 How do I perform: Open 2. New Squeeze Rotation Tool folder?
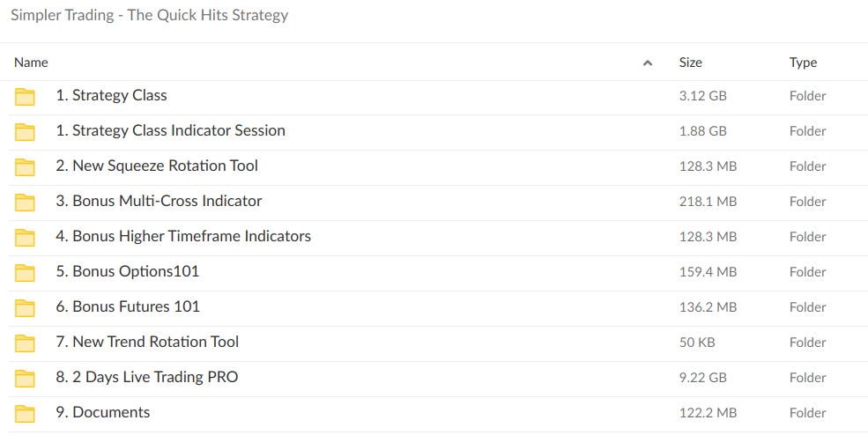[x=157, y=166]
